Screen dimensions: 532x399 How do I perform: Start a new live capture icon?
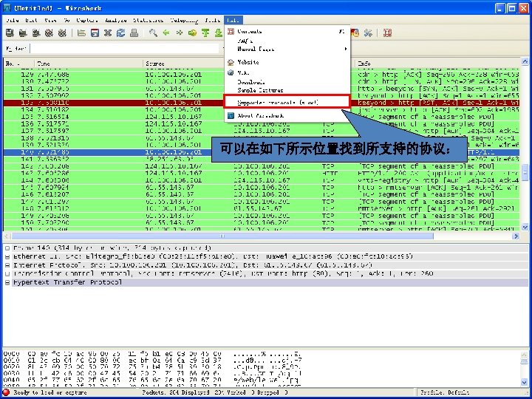coord(36,33)
